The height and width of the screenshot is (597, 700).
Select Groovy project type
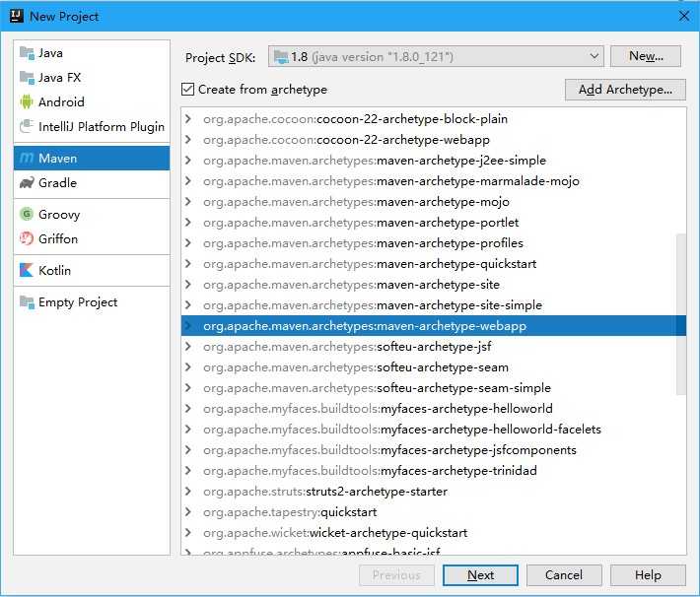[92, 214]
